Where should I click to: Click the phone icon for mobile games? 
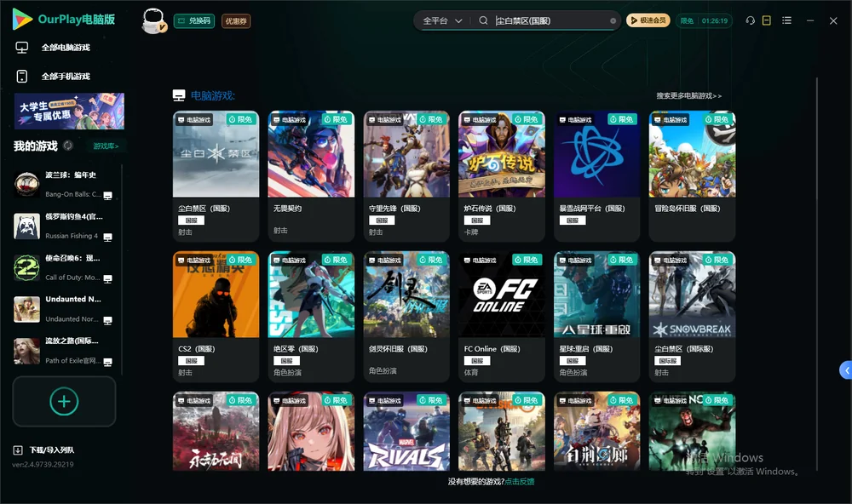click(22, 77)
